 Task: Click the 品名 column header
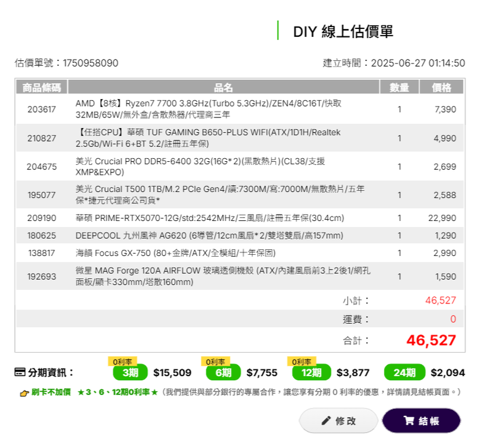(223, 87)
